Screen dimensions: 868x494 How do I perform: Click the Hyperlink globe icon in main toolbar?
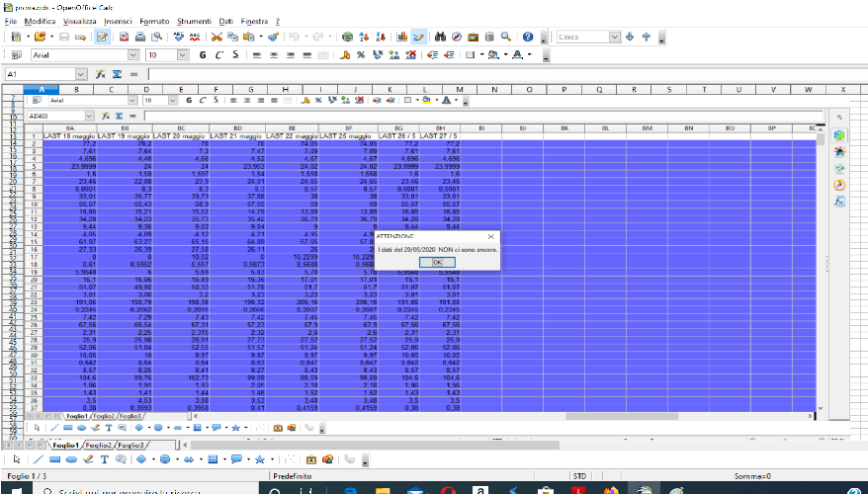[348, 38]
